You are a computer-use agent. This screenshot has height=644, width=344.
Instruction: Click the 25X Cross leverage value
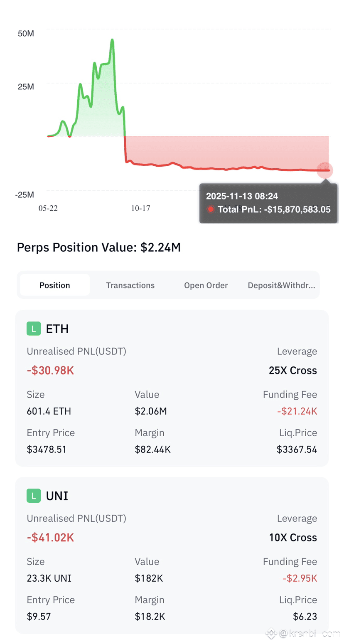293,370
